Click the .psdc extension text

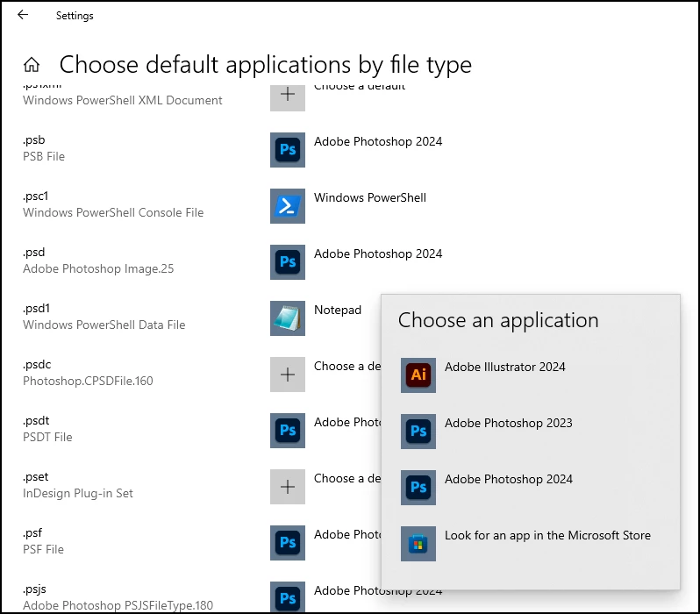click(x=37, y=365)
